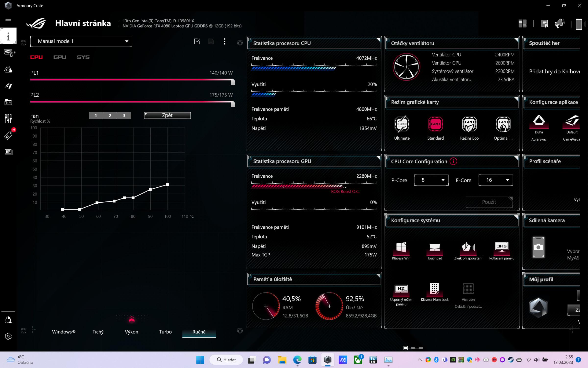Click the PL1 slider handle
The width and height of the screenshot is (588, 368).
click(233, 82)
